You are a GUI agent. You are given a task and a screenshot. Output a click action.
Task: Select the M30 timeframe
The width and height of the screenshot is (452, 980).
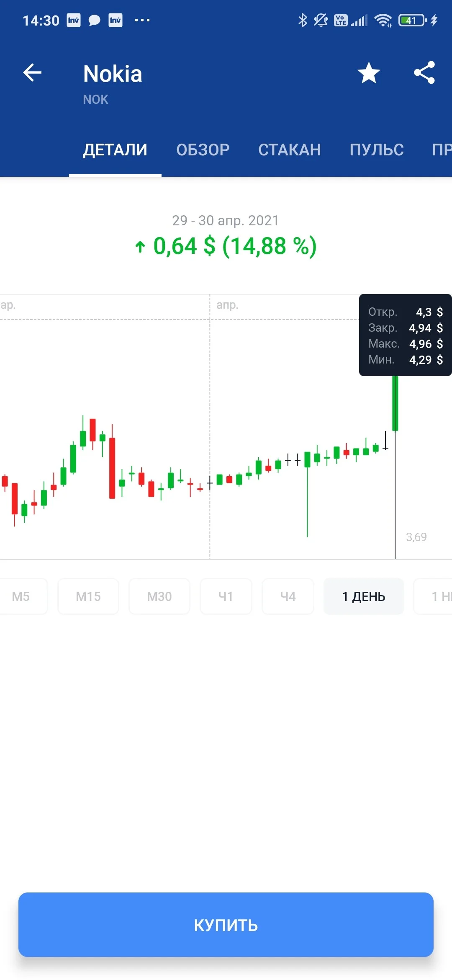[159, 596]
